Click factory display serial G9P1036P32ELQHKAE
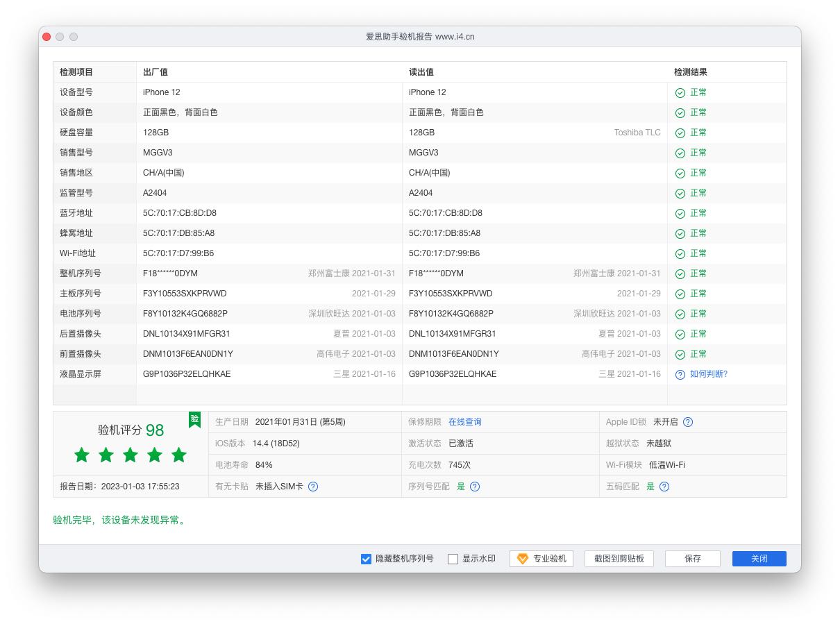 [x=187, y=374]
